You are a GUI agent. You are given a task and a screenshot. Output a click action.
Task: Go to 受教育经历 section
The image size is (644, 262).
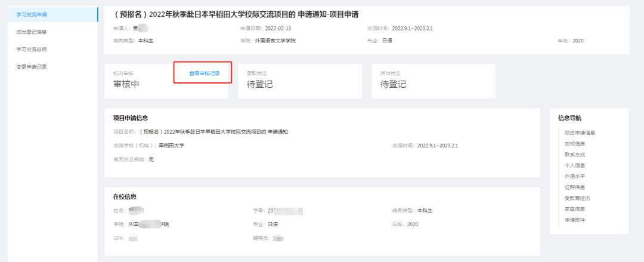click(x=577, y=198)
